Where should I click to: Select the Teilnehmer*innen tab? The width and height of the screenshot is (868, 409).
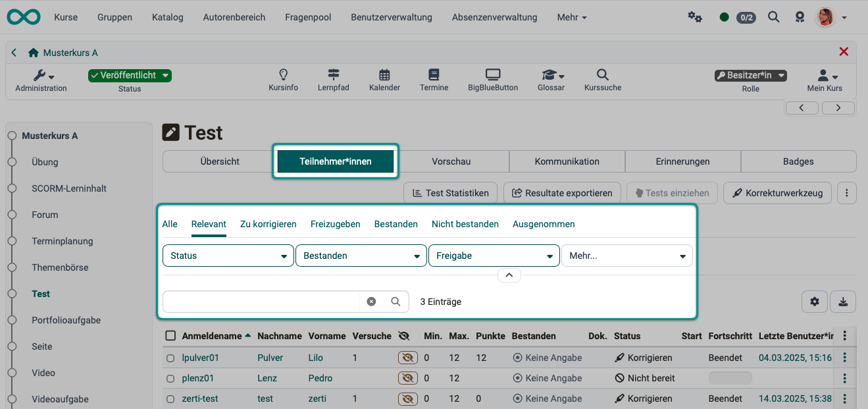(x=336, y=161)
